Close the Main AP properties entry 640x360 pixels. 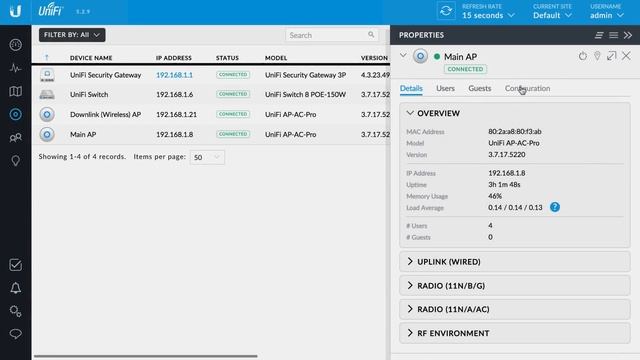point(626,56)
